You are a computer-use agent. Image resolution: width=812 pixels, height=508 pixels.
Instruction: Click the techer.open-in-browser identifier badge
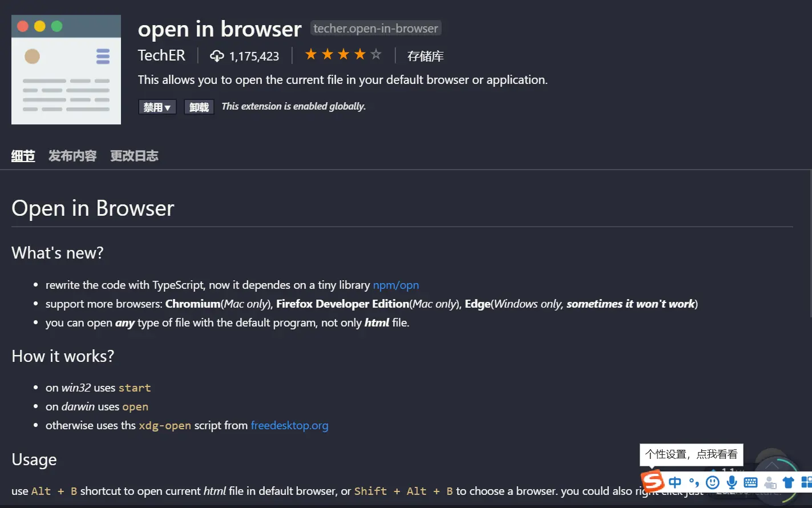(375, 28)
